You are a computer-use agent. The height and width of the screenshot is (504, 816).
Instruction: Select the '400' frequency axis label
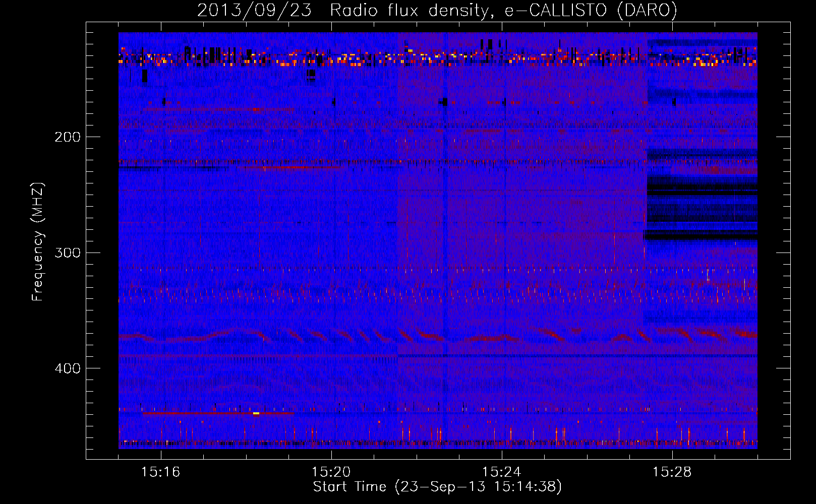coord(68,368)
